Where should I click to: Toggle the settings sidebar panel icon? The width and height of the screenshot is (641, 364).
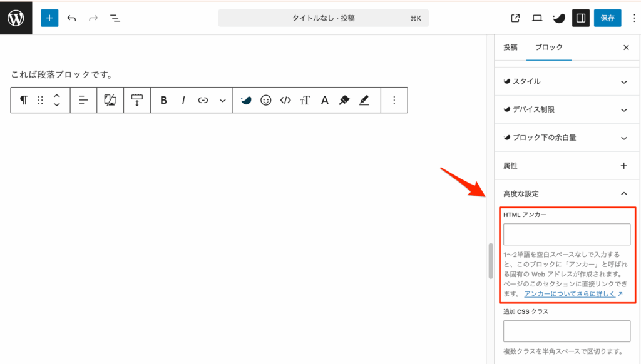point(580,18)
